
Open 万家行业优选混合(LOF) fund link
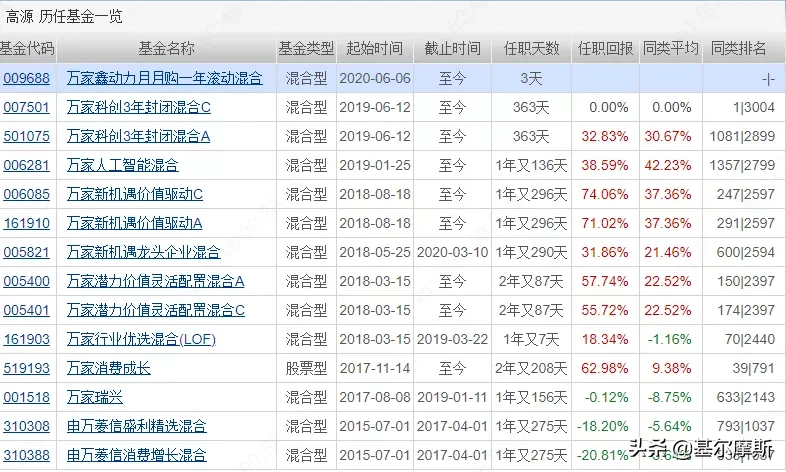(x=141, y=339)
